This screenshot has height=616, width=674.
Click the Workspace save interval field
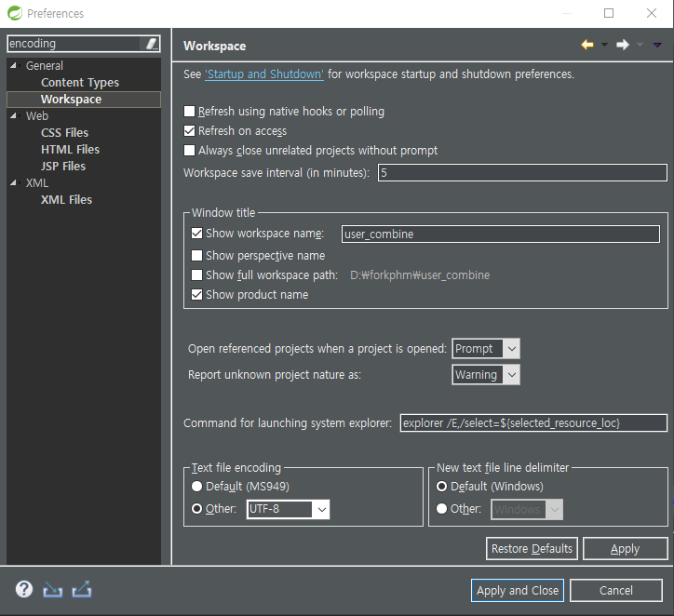[522, 173]
